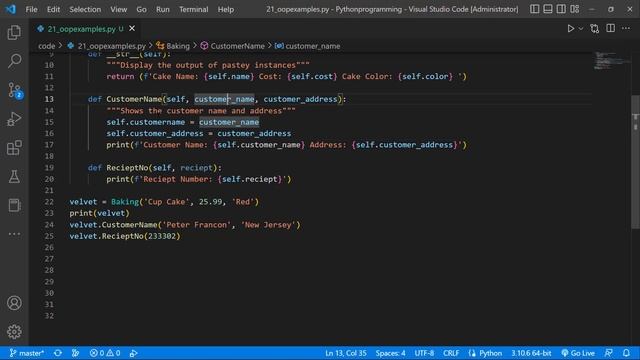Screen dimensions: 640x360
Task: Open the Manage gear menu
Action: (x=14, y=331)
